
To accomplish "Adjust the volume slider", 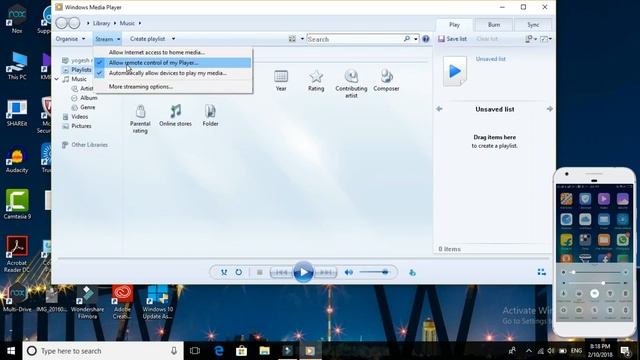I will [374, 272].
